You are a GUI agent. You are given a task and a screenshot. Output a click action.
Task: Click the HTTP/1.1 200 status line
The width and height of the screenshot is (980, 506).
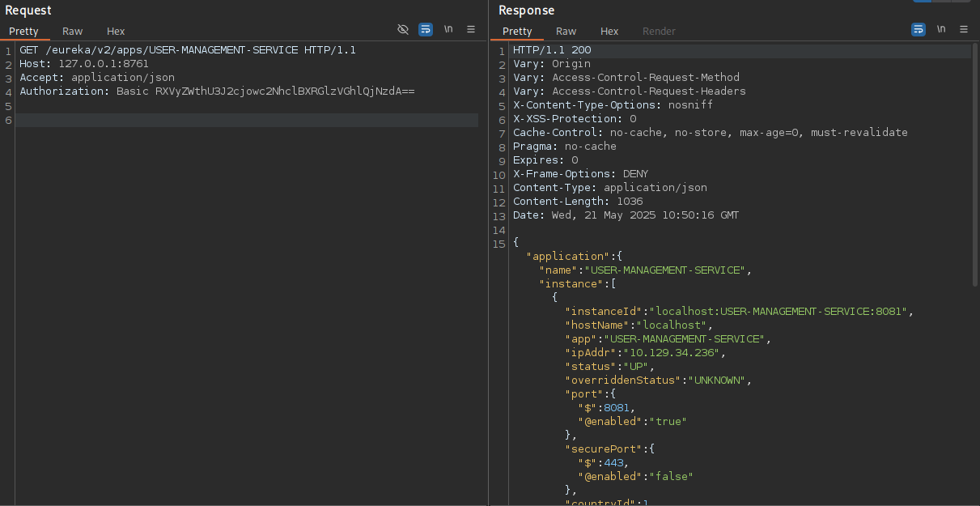[x=552, y=50]
